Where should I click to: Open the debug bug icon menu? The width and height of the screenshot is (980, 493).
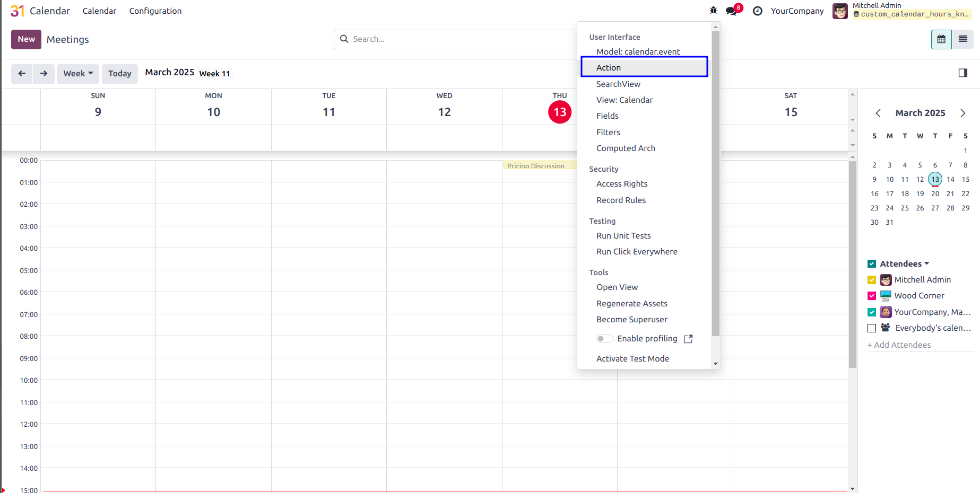point(713,11)
